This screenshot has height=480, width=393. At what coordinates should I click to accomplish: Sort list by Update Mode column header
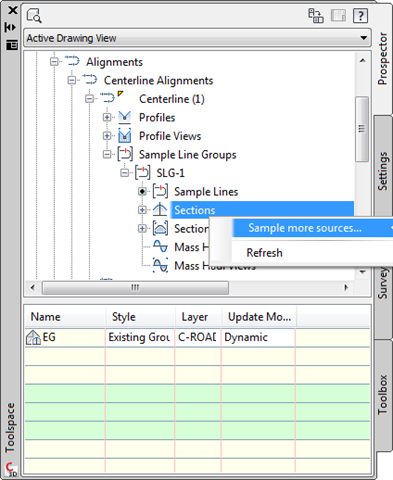pyautogui.click(x=259, y=317)
